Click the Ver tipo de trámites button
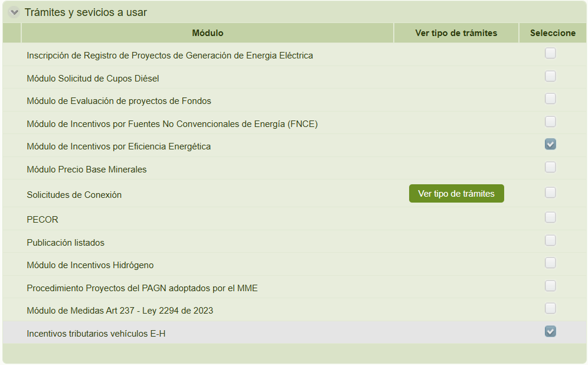The width and height of the screenshot is (588, 365). (456, 194)
